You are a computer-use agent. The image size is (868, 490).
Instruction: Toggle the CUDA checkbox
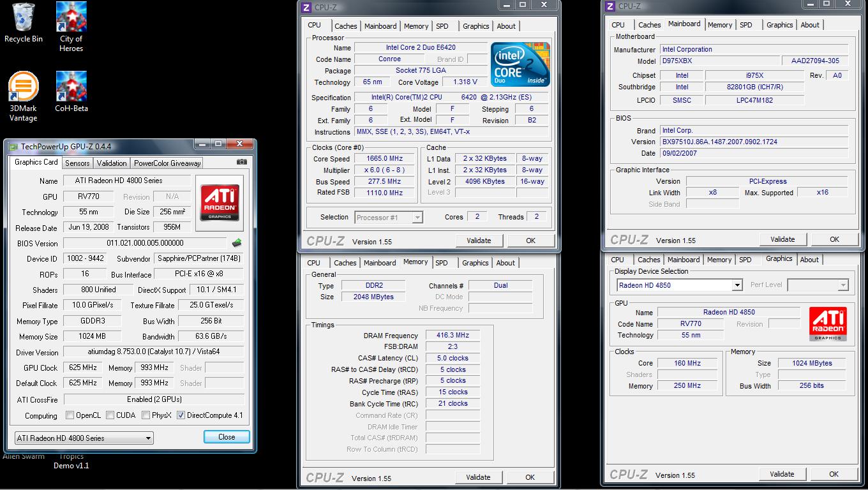point(110,415)
